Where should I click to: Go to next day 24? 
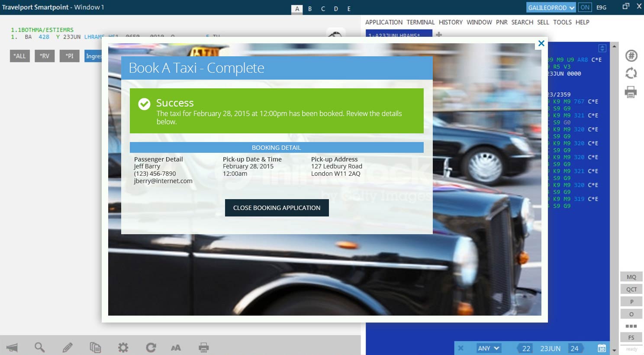pyautogui.click(x=574, y=349)
